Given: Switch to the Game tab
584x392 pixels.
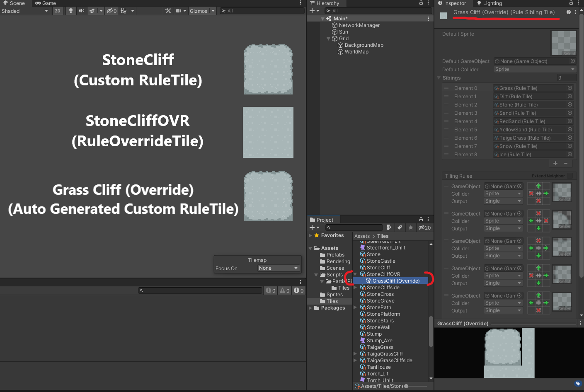Looking at the screenshot, I should click(x=45, y=3).
